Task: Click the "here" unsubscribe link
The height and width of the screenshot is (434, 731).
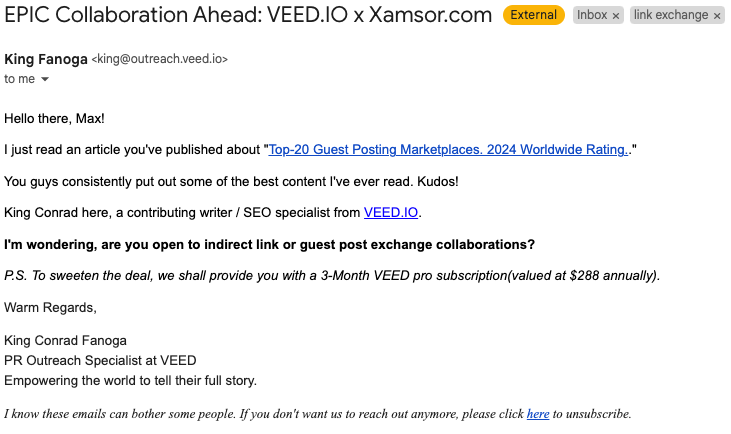Action: point(537,414)
